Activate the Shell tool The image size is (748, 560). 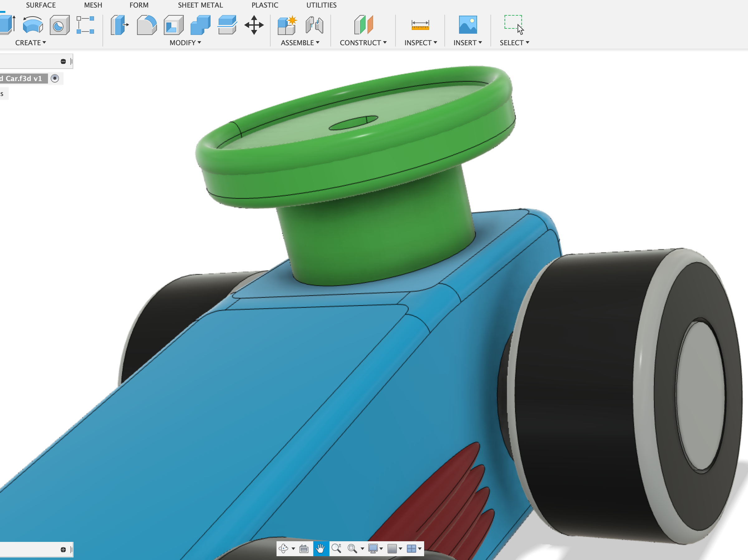(x=173, y=24)
